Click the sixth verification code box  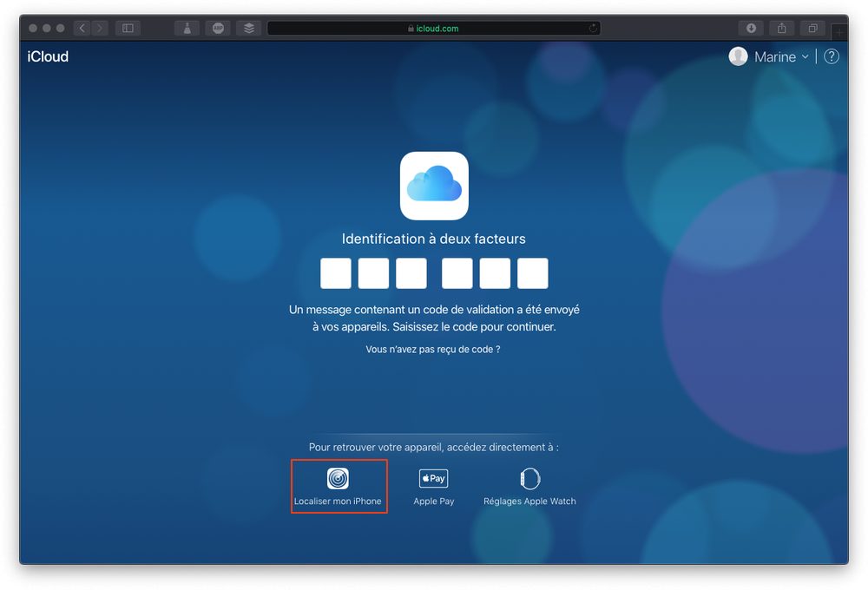[x=533, y=272]
